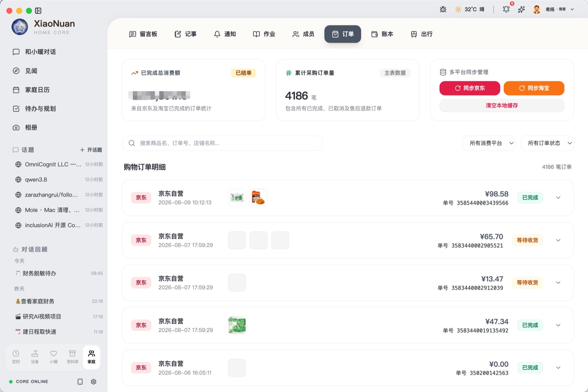The image size is (588, 392).
Task: Expand order ¥0.00 details chevron
Action: (558, 368)
